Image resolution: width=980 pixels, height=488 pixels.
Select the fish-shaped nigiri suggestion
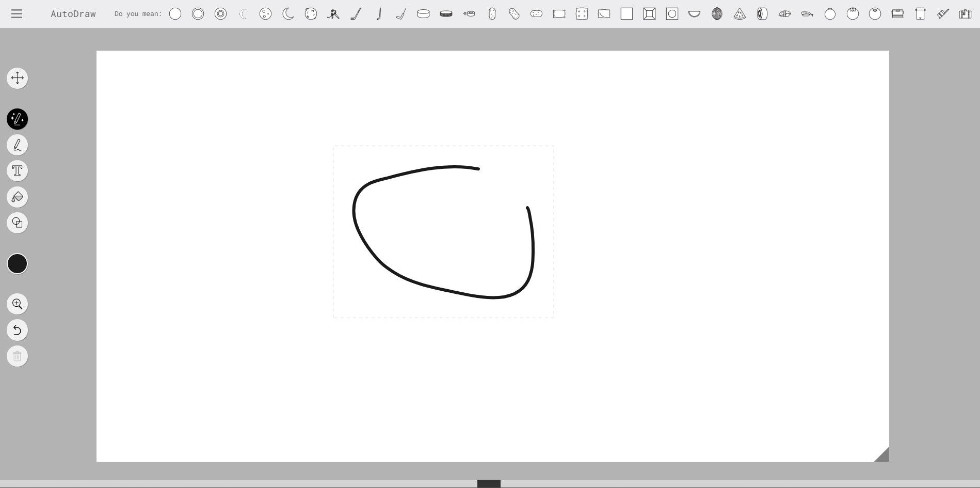click(807, 14)
